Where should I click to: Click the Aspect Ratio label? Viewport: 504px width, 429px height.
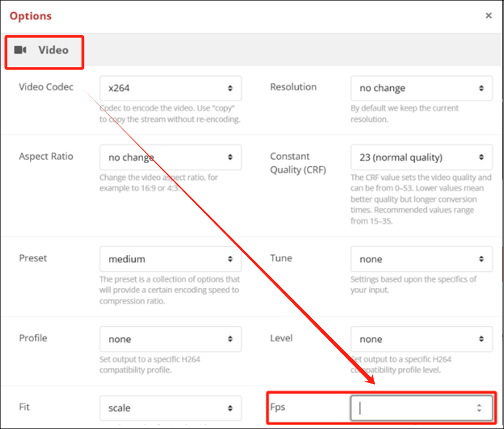[x=46, y=157]
